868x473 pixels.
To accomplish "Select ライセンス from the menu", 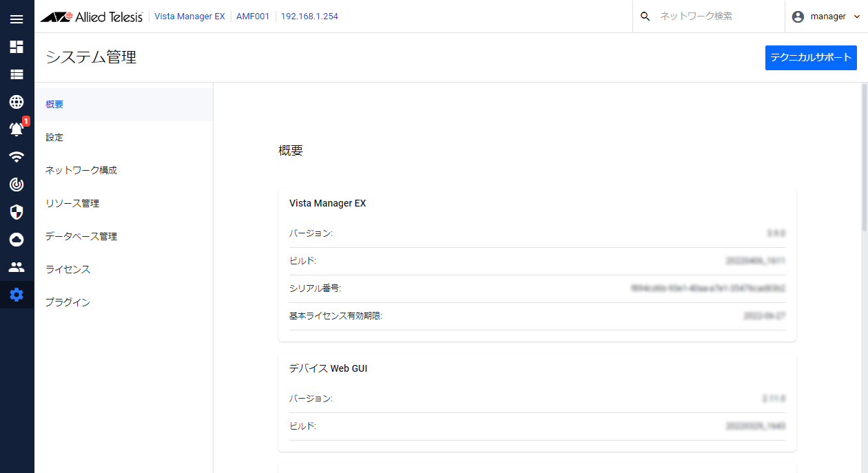I will (68, 269).
